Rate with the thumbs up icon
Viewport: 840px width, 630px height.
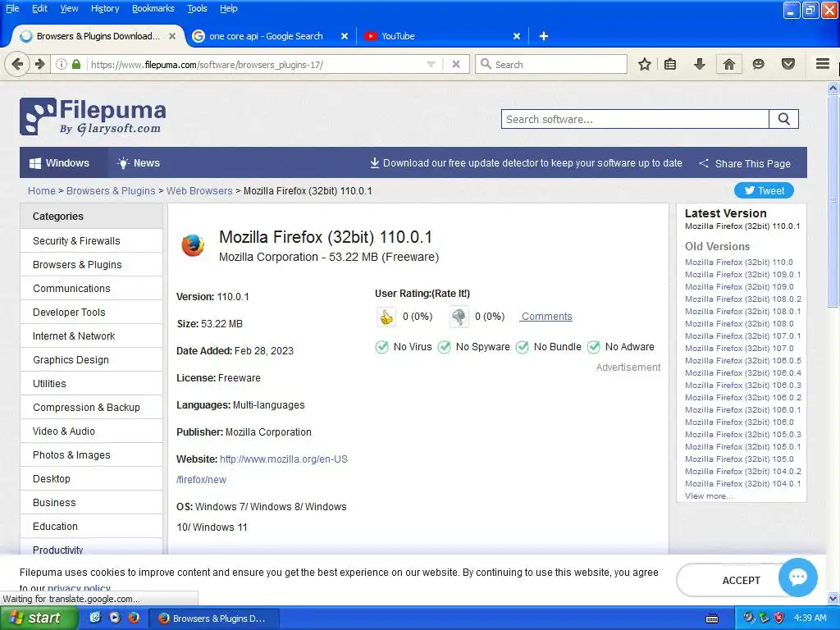(386, 317)
